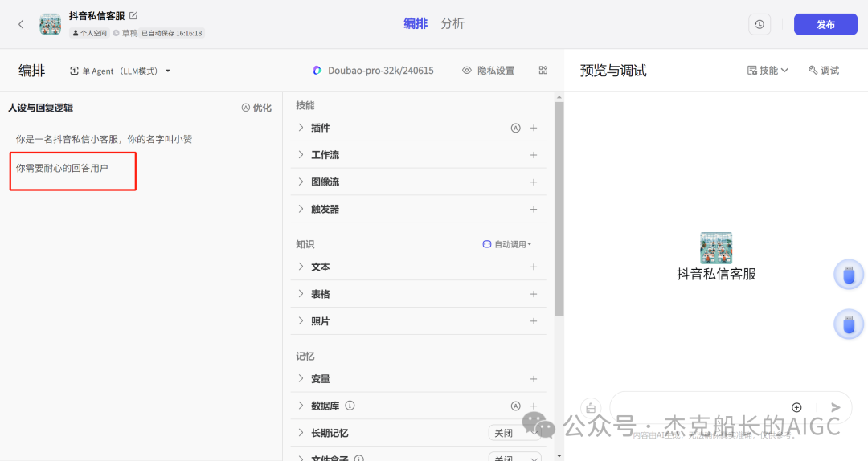Auto-generate 数据库 with the A icon

click(515, 406)
